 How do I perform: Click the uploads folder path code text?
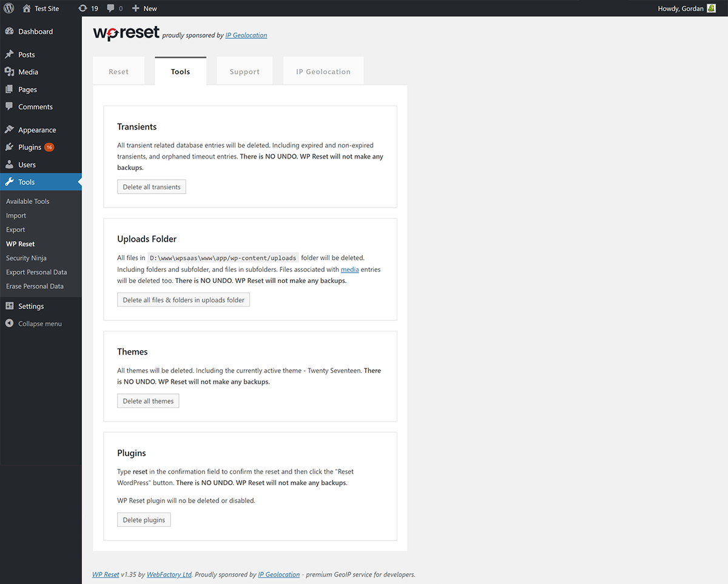pos(223,258)
